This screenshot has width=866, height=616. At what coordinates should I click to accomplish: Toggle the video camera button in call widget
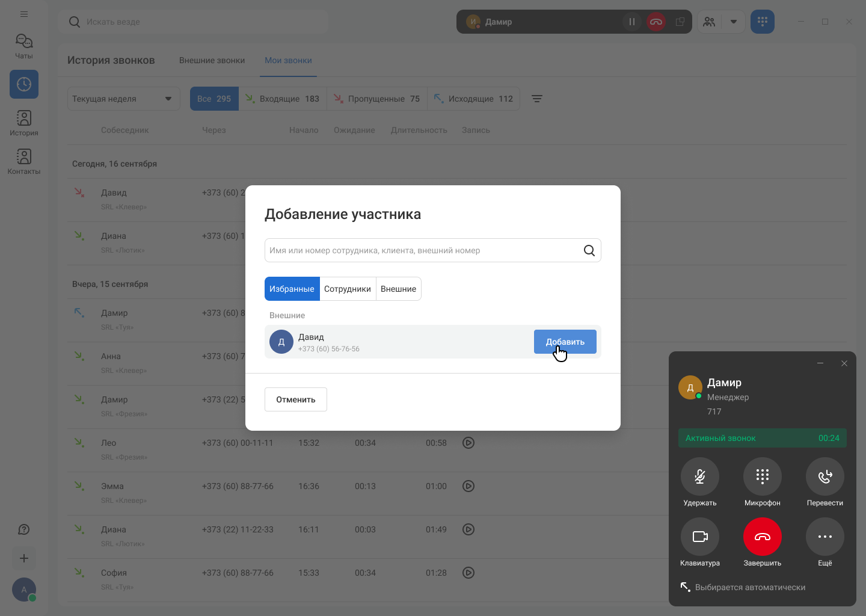tap(699, 537)
